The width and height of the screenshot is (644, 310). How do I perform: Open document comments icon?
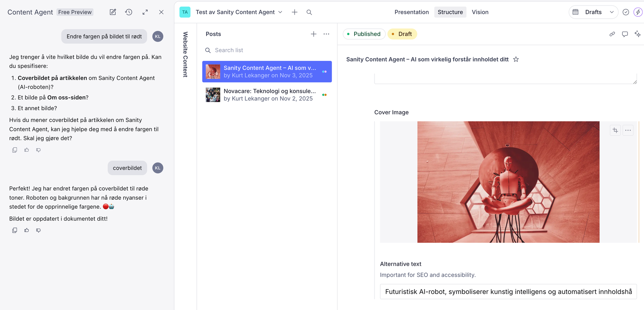[625, 34]
